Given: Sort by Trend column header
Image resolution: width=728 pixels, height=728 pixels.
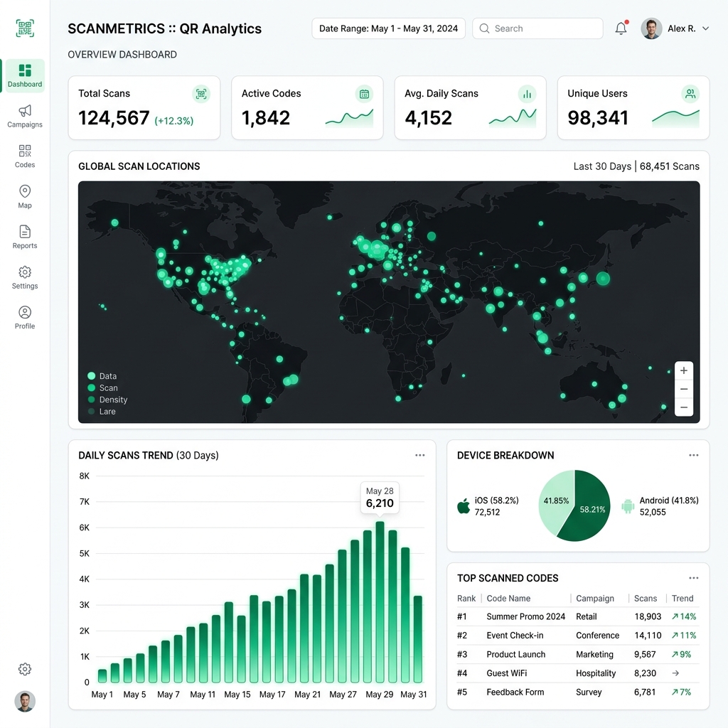Looking at the screenshot, I should tap(682, 599).
